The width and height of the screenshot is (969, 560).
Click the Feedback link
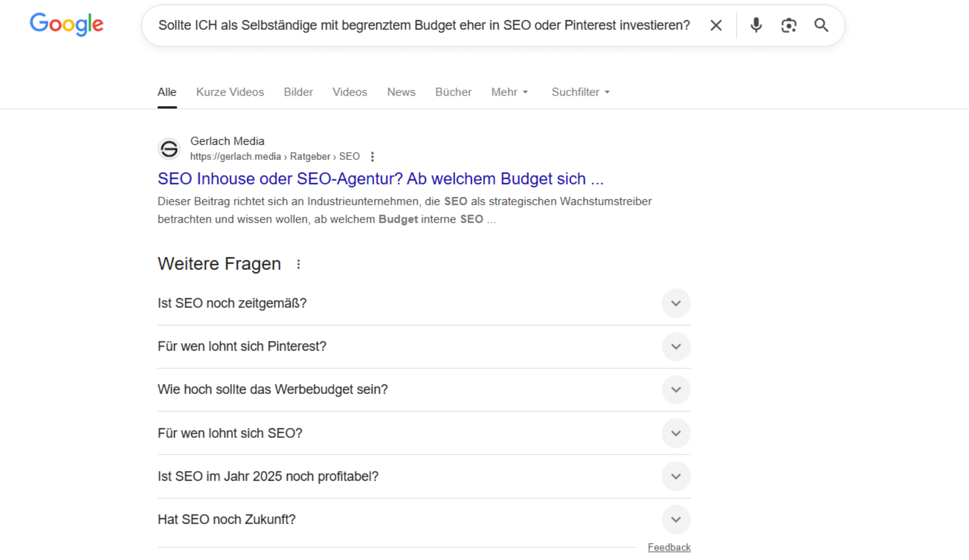[x=669, y=547]
